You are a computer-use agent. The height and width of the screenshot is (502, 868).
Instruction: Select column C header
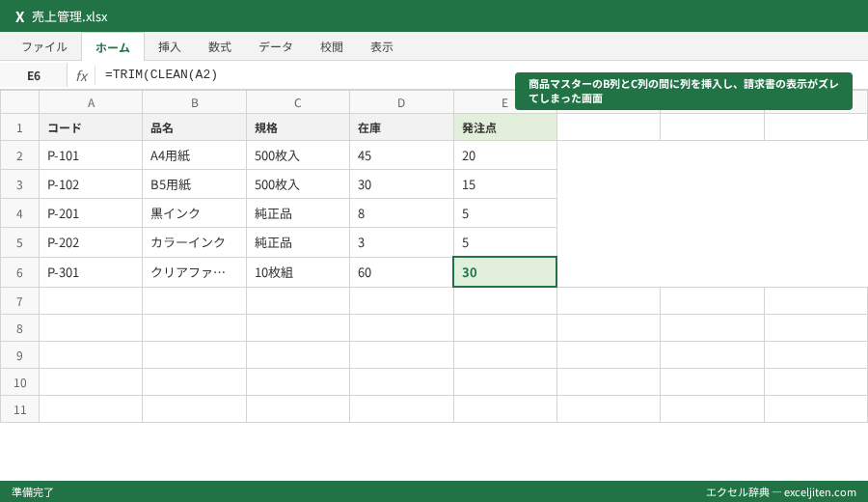coord(298,102)
